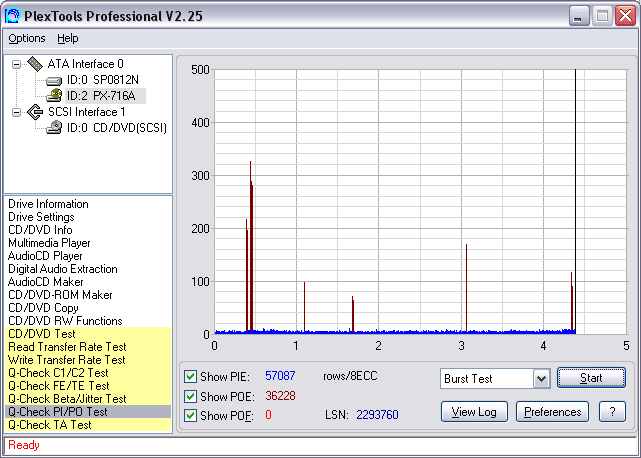Viewport: 641px width, 458px height.
Task: Select ID:0 SP0812N drive in tree
Action: point(103,80)
